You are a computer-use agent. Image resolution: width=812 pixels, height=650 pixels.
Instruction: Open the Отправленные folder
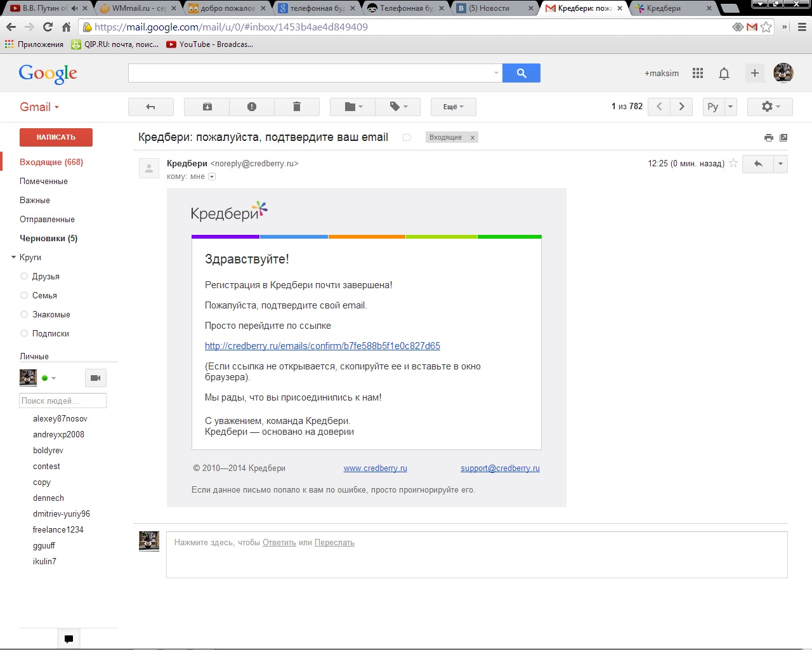[x=47, y=219]
